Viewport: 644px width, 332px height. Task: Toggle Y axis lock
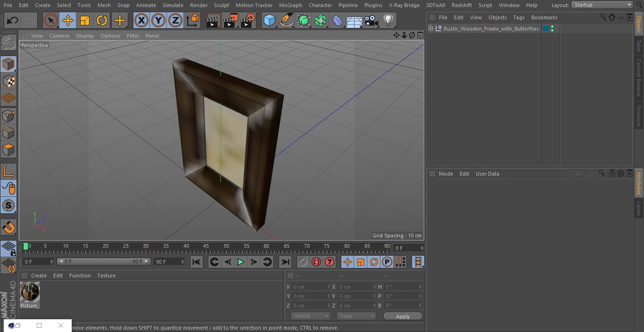coord(158,20)
